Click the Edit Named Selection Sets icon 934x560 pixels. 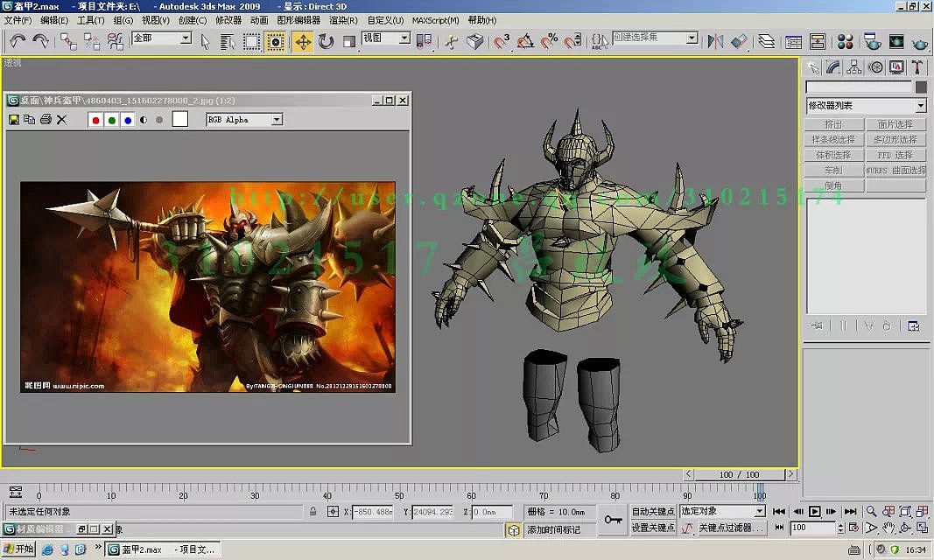pyautogui.click(x=600, y=41)
